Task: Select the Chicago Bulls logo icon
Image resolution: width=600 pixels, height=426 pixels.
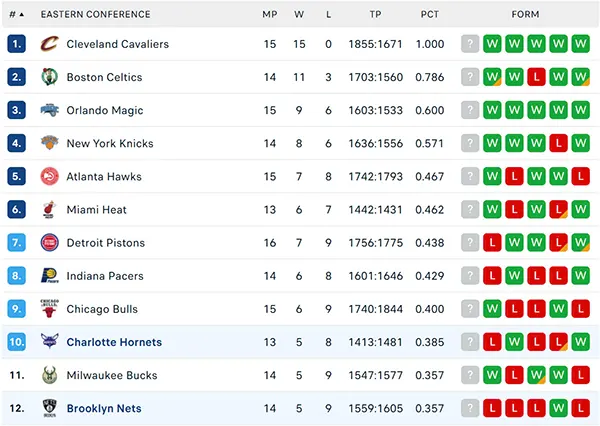Action: [50, 308]
